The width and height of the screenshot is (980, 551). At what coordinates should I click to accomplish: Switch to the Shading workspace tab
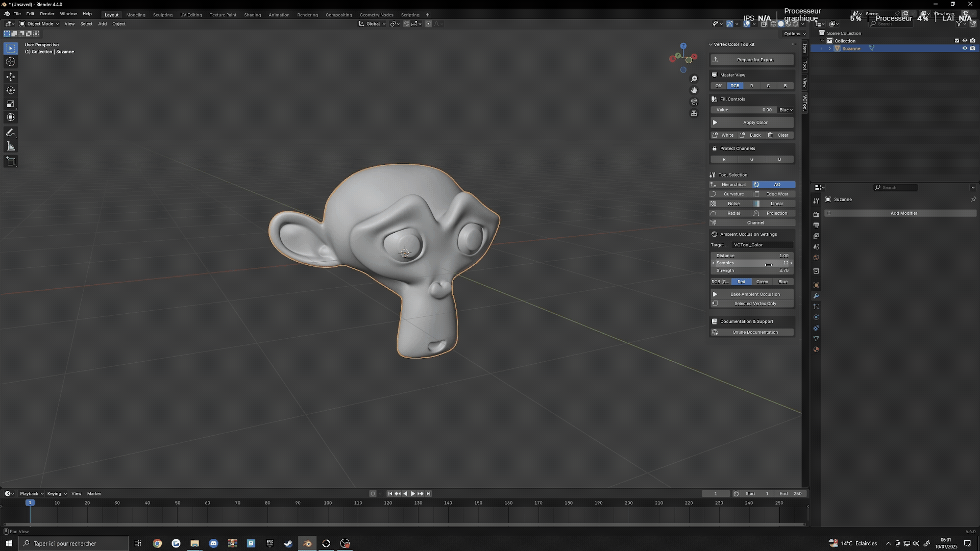point(252,15)
